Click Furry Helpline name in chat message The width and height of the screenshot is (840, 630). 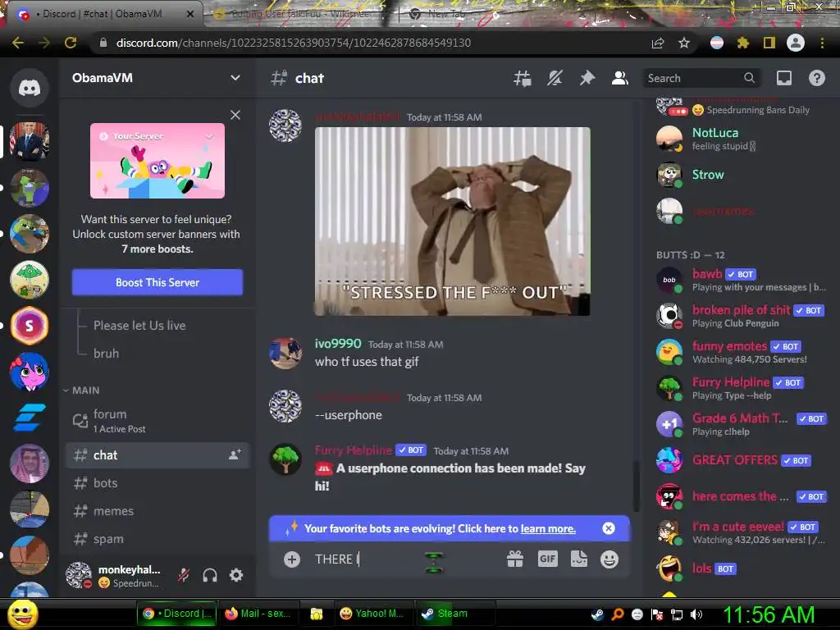(x=354, y=450)
